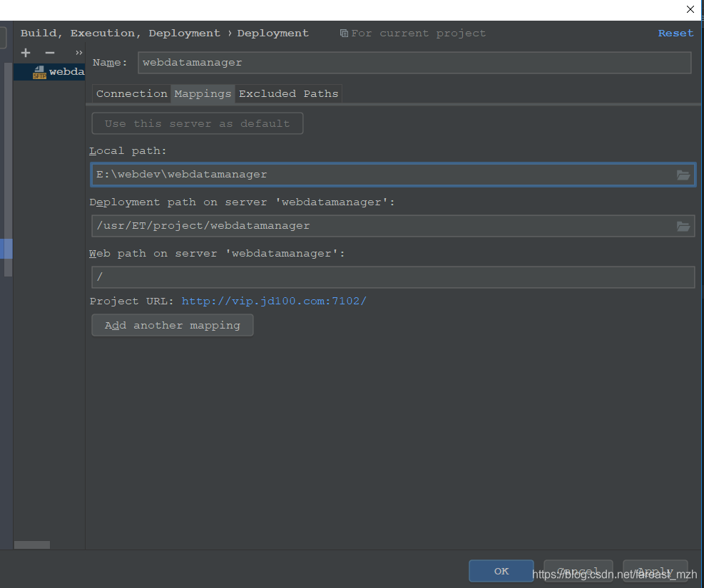This screenshot has height=588, width=704.
Task: Open the Project URL http://vip.jd100.com:7102/
Action: (x=274, y=301)
